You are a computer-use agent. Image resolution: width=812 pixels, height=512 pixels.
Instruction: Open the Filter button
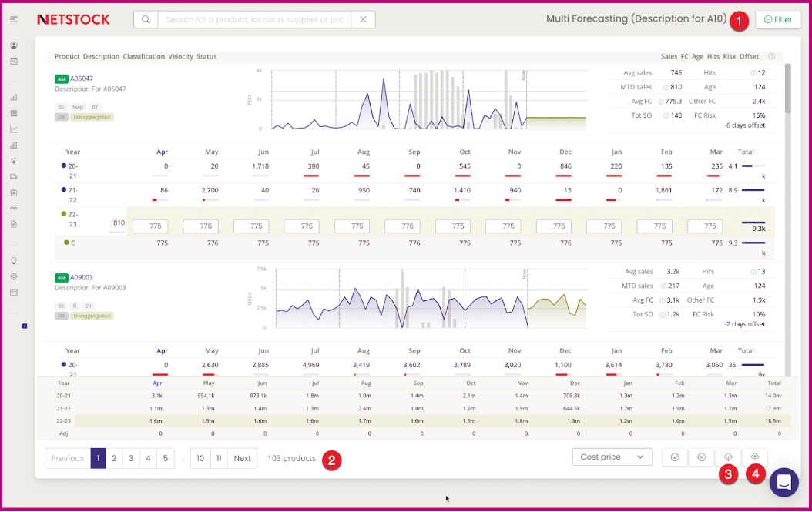coord(777,20)
